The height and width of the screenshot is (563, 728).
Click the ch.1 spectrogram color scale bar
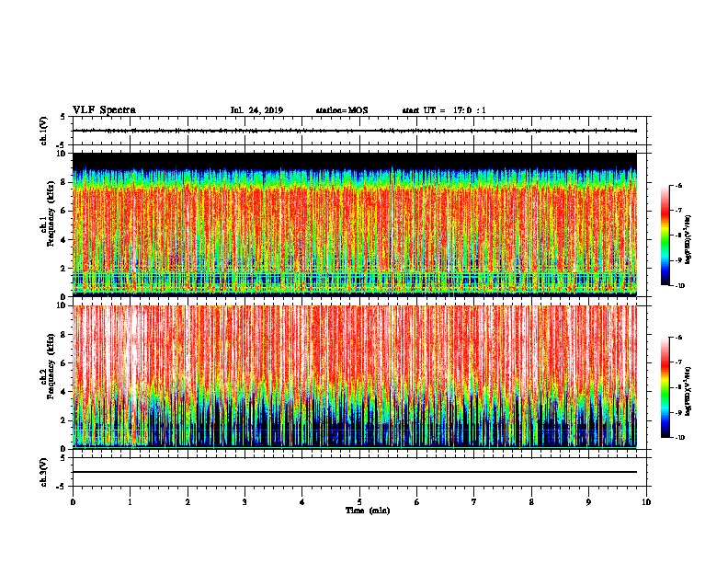tap(665, 236)
